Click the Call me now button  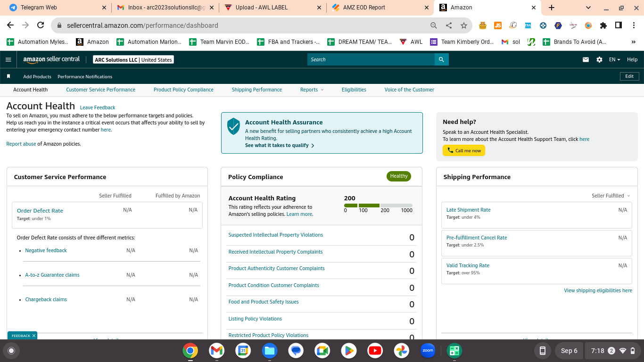click(464, 150)
